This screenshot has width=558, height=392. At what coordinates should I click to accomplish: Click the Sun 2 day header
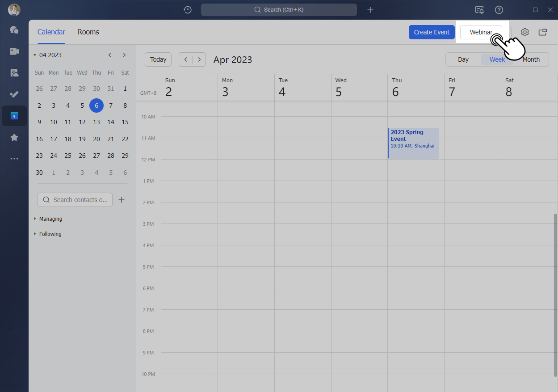[189, 88]
